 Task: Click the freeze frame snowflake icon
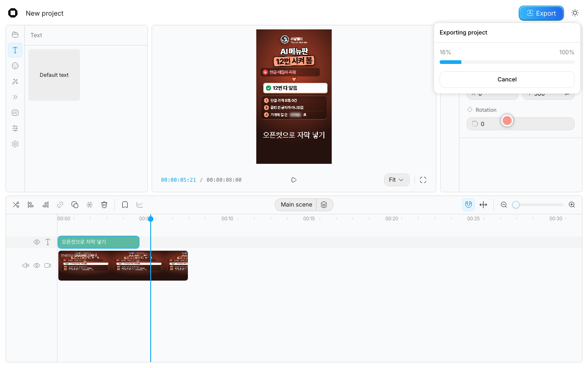[90, 205]
